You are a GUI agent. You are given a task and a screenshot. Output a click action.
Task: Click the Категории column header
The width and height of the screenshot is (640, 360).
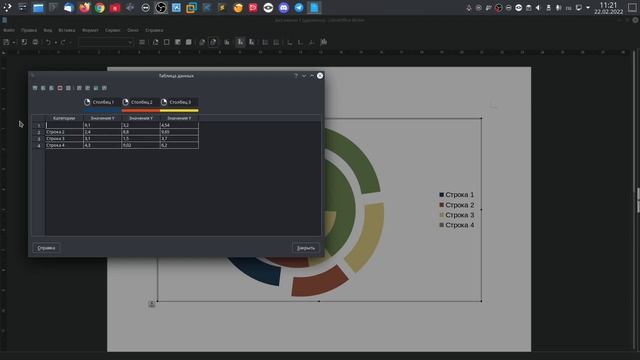pos(64,118)
